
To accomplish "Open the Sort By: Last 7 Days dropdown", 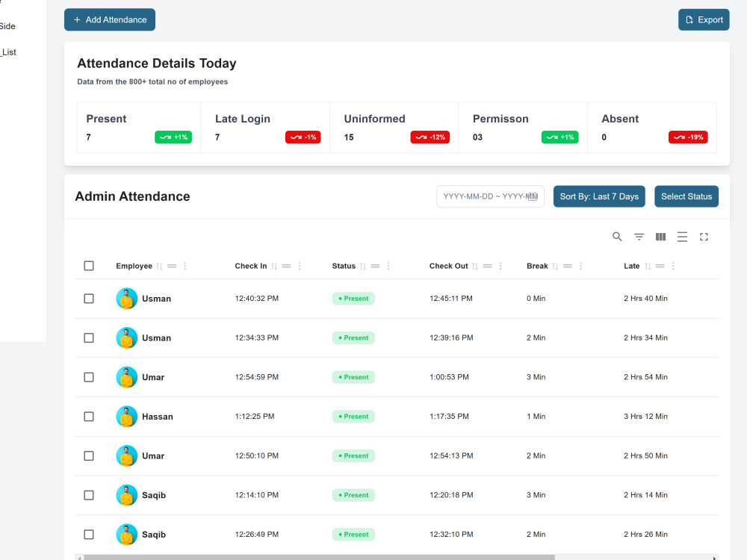I will point(599,196).
